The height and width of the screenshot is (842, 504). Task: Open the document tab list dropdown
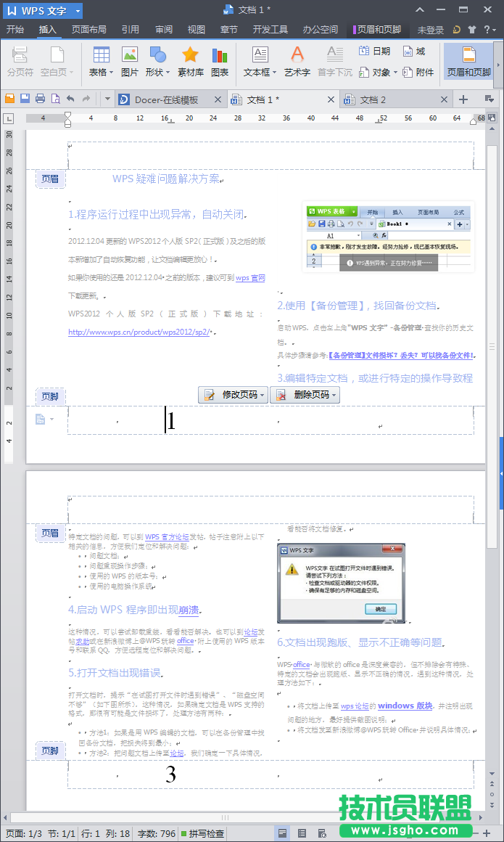click(x=489, y=99)
